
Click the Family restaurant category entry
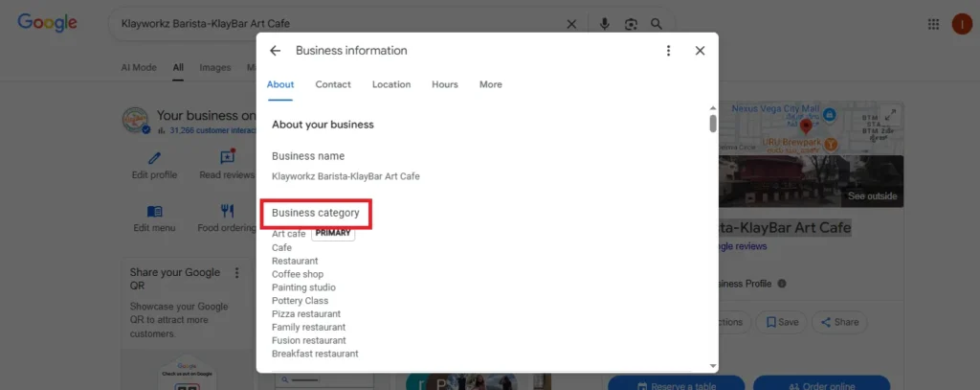click(x=309, y=327)
